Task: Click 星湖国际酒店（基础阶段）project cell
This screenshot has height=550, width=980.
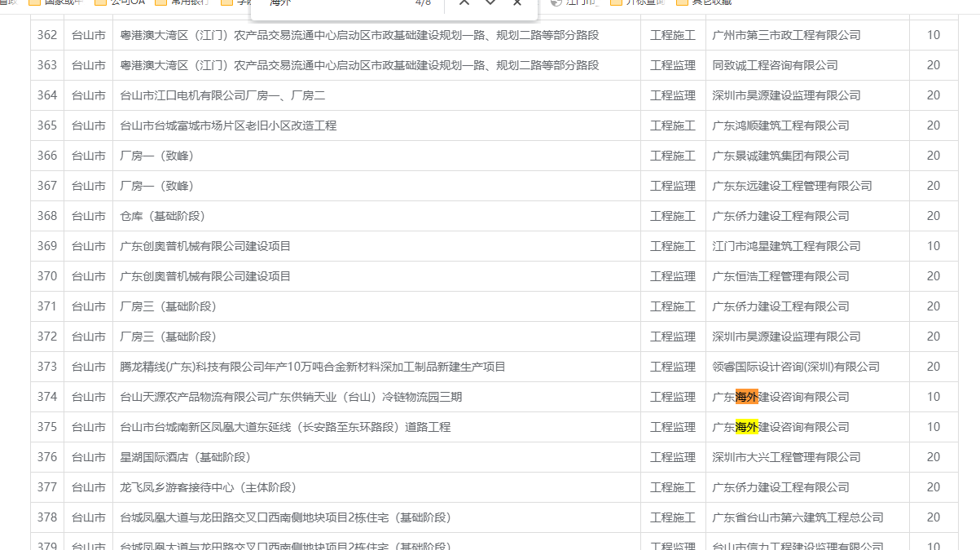Action: [185, 457]
